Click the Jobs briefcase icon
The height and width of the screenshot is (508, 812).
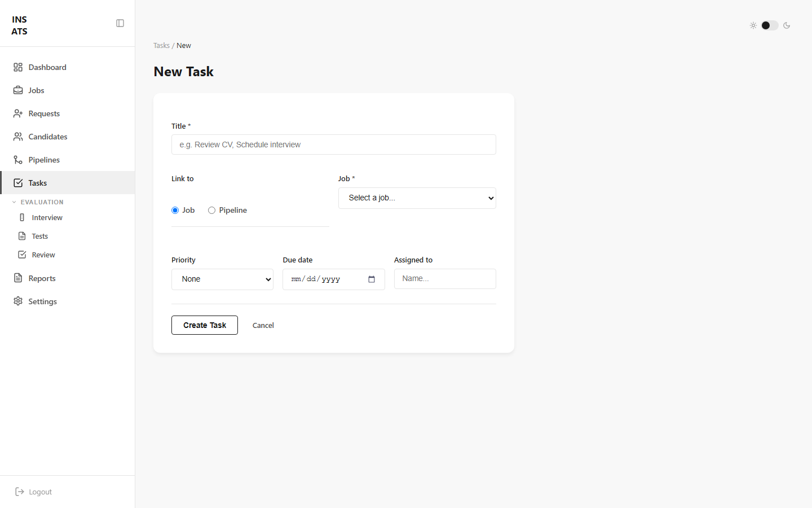[18, 90]
